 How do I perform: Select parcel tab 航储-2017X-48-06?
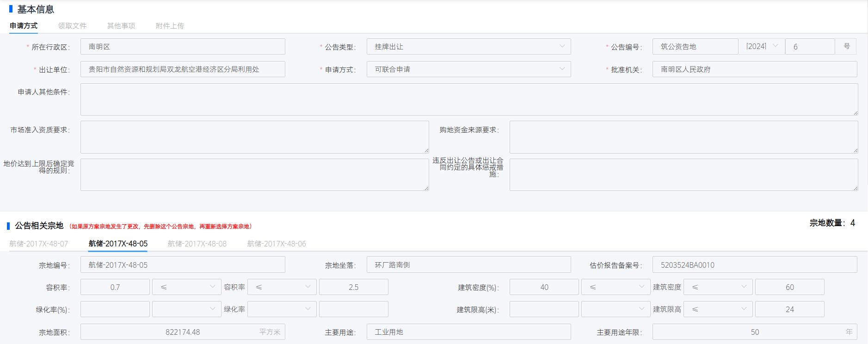(277, 244)
